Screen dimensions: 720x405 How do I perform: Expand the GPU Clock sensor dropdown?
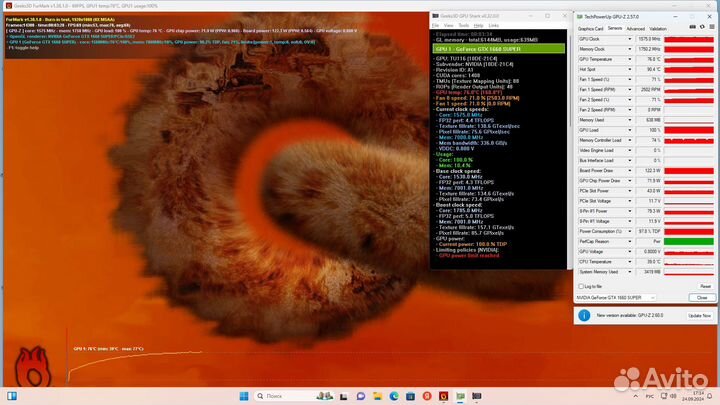pos(629,39)
